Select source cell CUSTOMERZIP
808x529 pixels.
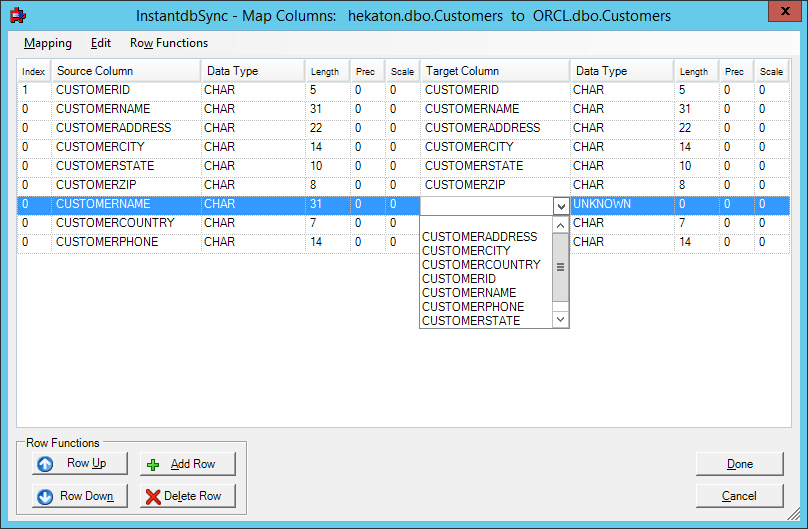click(x=126, y=185)
